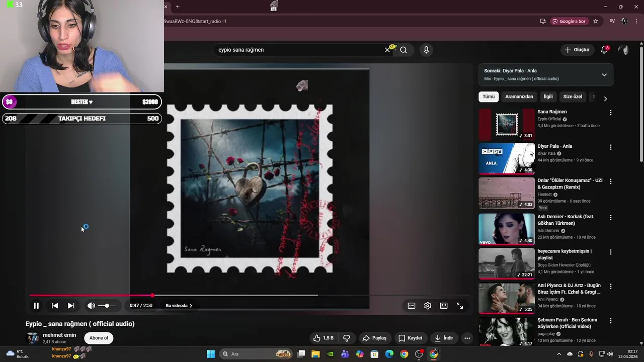Open mehmet emin channel avatar
Viewport: 644px width, 362px height.
(x=33, y=338)
